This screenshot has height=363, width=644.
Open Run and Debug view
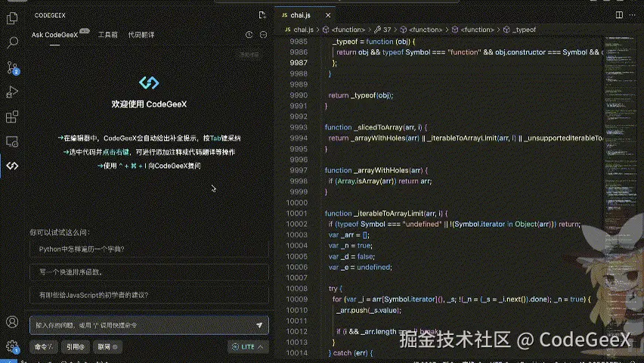pyautogui.click(x=12, y=92)
